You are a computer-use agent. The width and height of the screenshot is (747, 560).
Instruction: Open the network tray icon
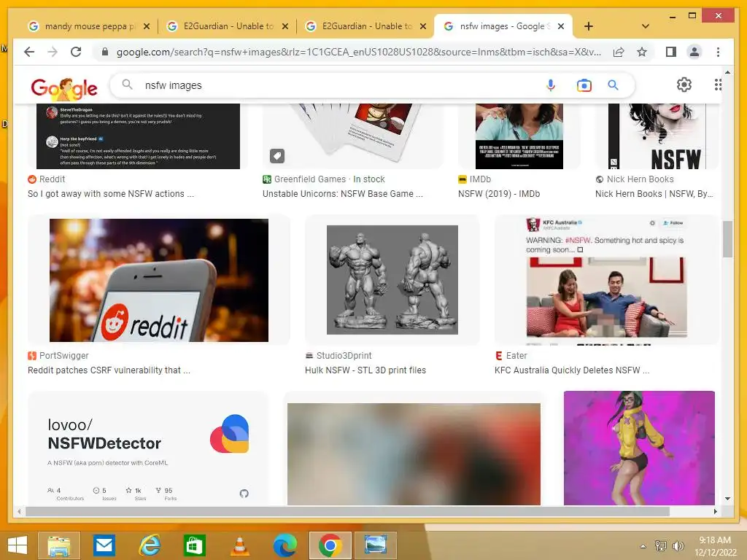tap(661, 545)
